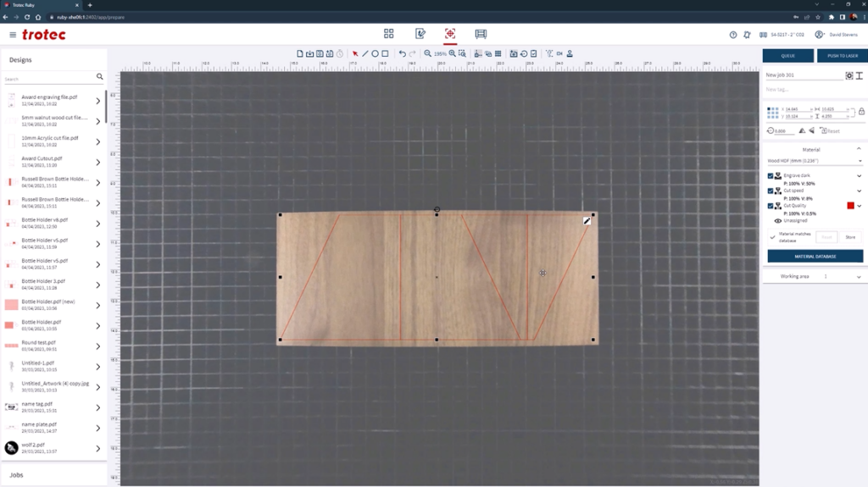This screenshot has width=868, height=487.
Task: Uncheck the Cut speed checkbox
Action: (x=770, y=191)
